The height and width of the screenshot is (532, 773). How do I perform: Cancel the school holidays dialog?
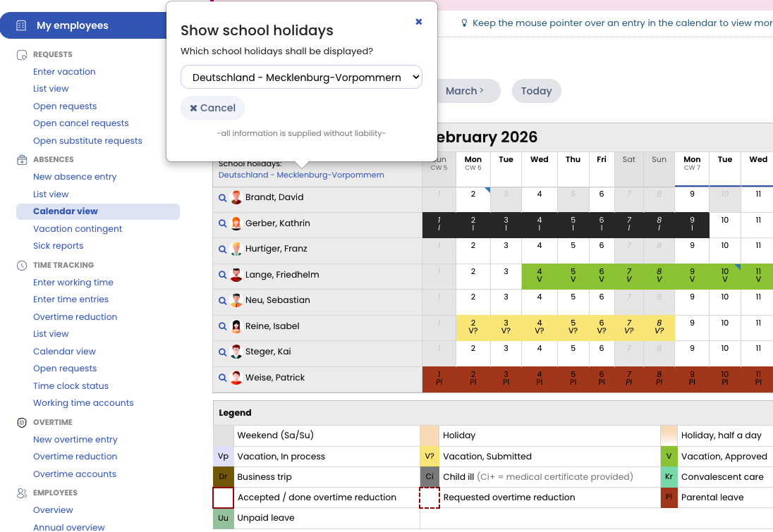point(212,108)
